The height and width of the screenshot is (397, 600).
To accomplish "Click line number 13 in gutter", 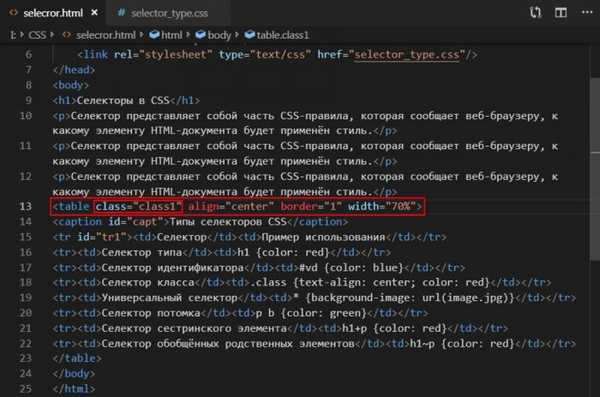I will [x=25, y=207].
